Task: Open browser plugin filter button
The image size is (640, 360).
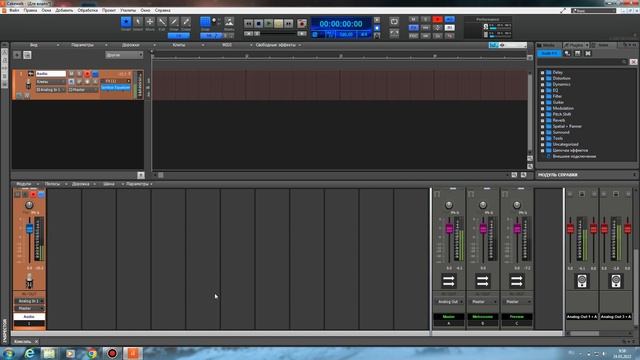Action: click(549, 53)
